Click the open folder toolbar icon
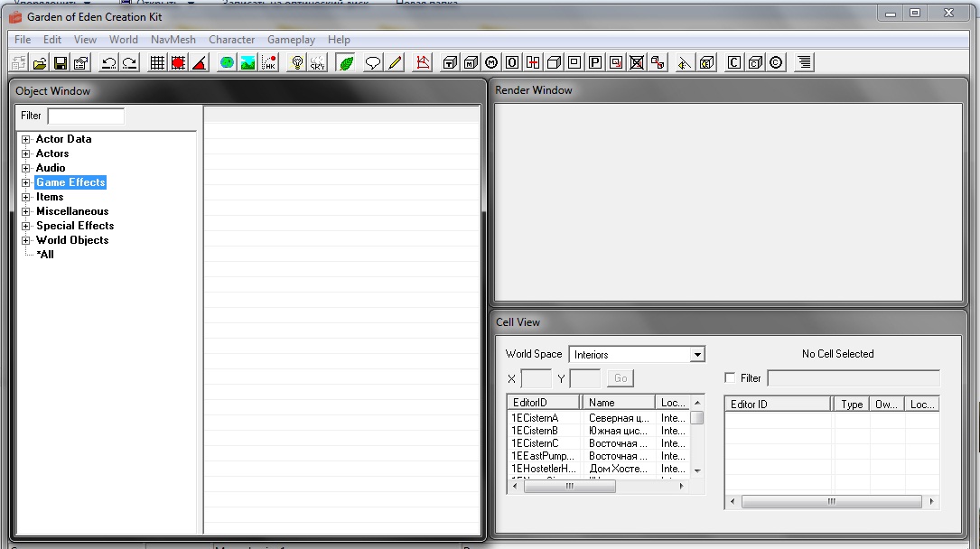This screenshot has width=980, height=549. 40,62
